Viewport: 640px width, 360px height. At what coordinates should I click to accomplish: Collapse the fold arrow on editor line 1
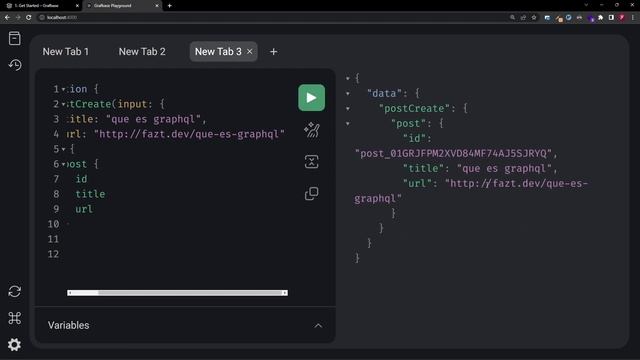63,89
